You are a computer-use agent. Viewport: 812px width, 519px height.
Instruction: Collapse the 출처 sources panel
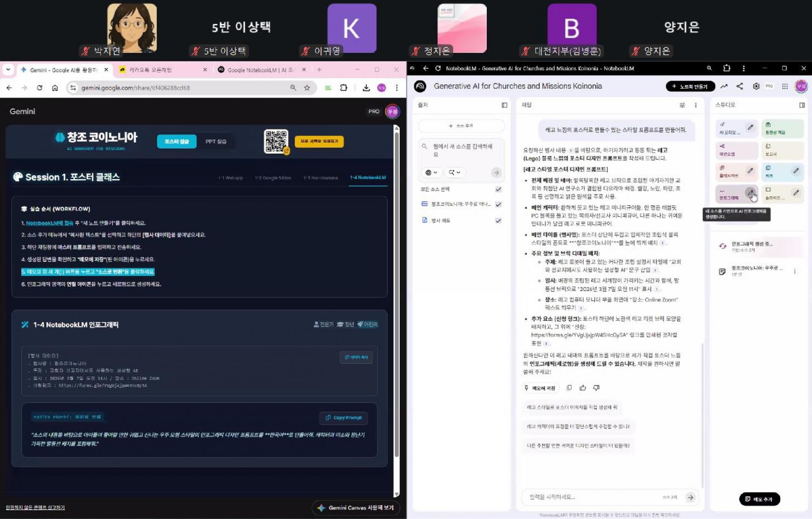pos(505,105)
